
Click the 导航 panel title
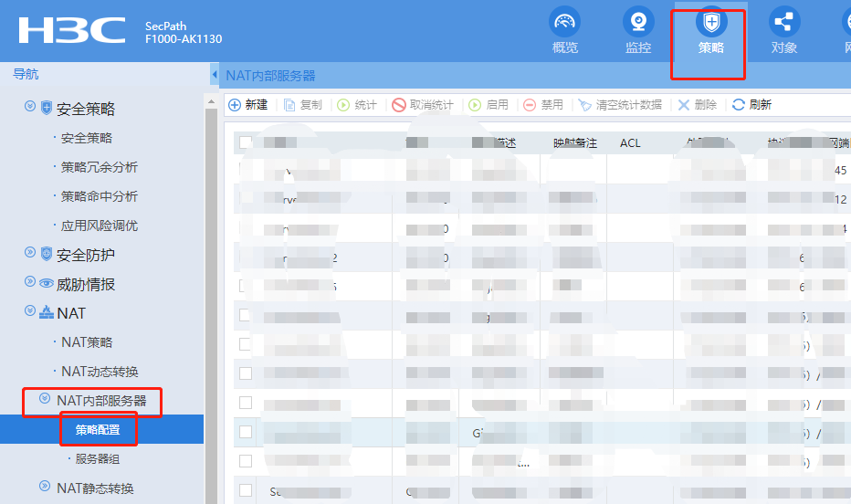pos(26,74)
